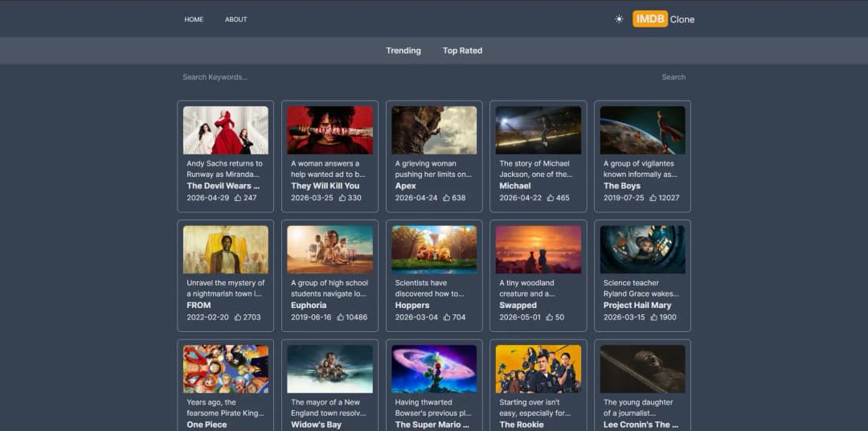This screenshot has width=868, height=431.
Task: Click the thumbs-up icon on Michael card
Action: [x=551, y=198]
